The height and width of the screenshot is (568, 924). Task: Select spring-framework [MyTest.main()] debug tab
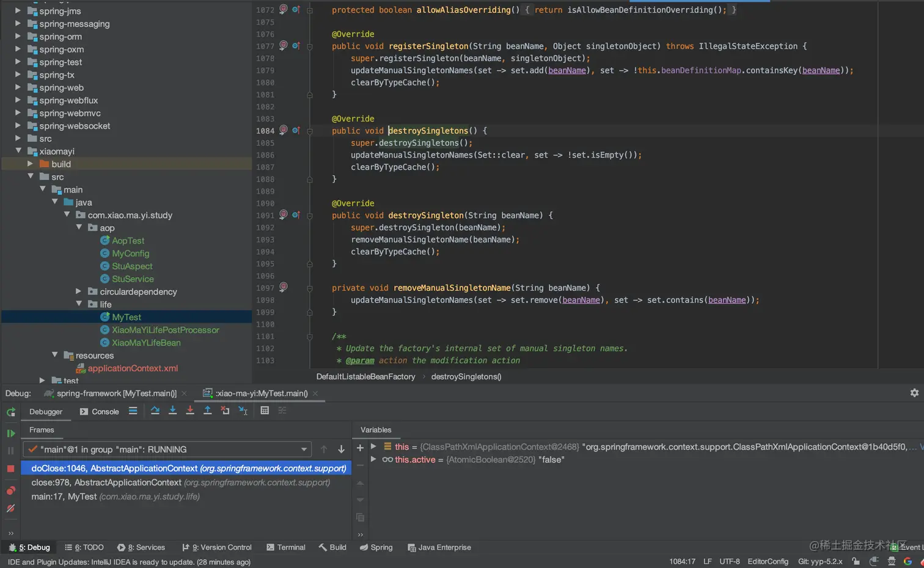(x=111, y=393)
